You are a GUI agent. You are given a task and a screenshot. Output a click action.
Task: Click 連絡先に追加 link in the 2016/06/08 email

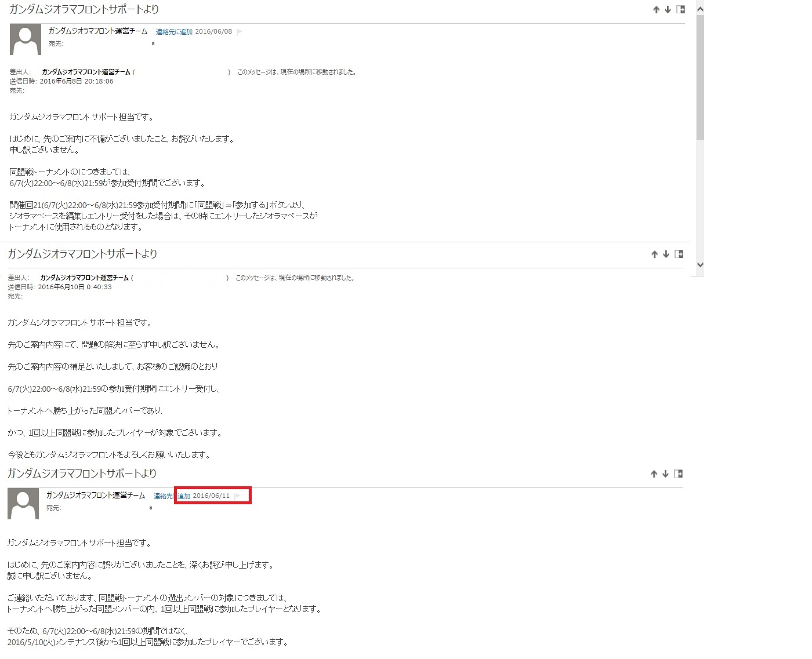(x=174, y=32)
